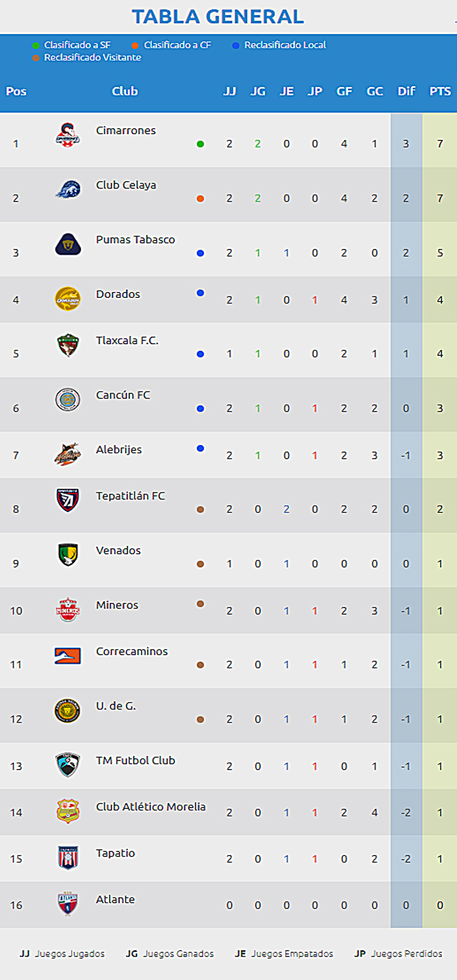Viewport: 457px width, 980px height.
Task: Click the Cimarrones team logo
Action: [67, 135]
